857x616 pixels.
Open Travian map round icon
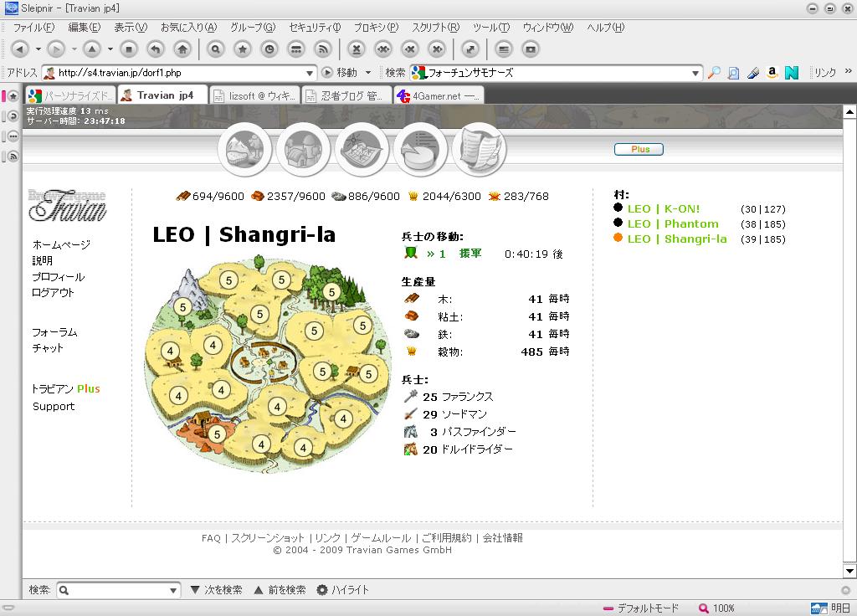(362, 149)
